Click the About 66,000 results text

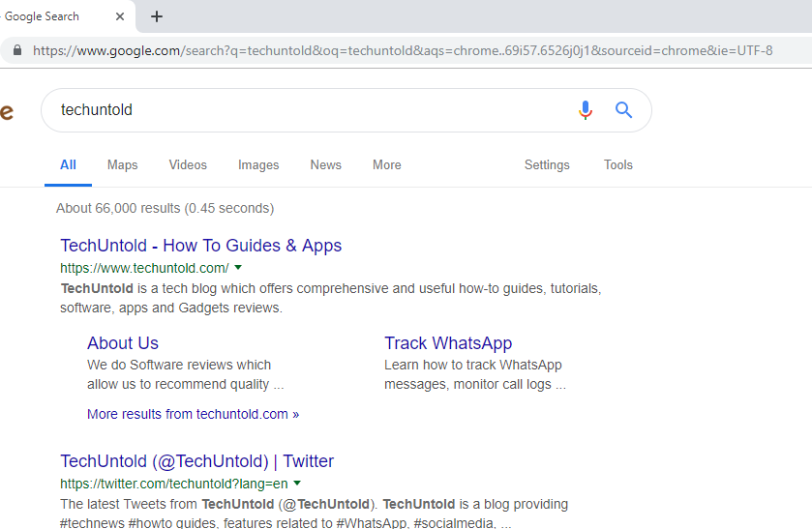tap(165, 208)
